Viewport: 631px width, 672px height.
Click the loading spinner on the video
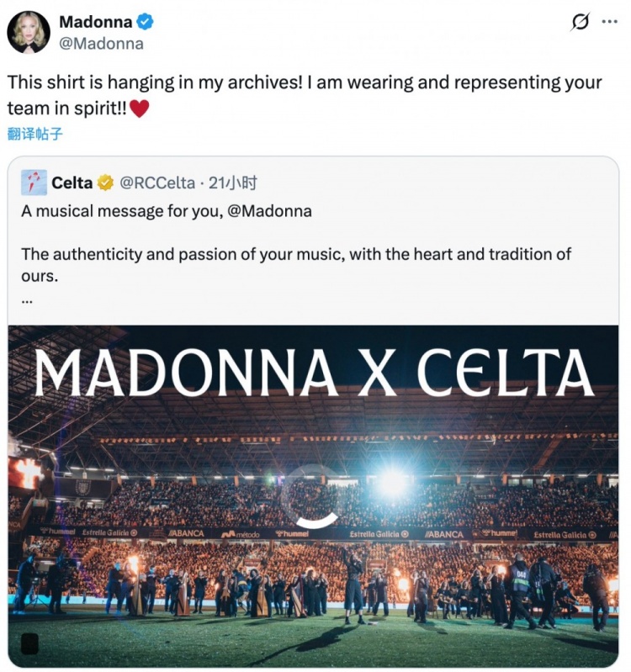[x=311, y=496]
